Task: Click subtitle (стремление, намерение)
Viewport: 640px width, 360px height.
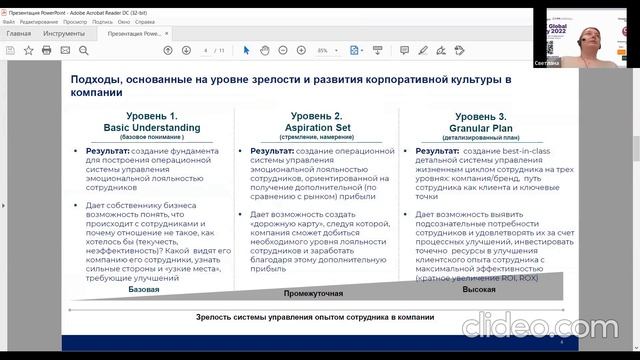Action: pyautogui.click(x=317, y=137)
